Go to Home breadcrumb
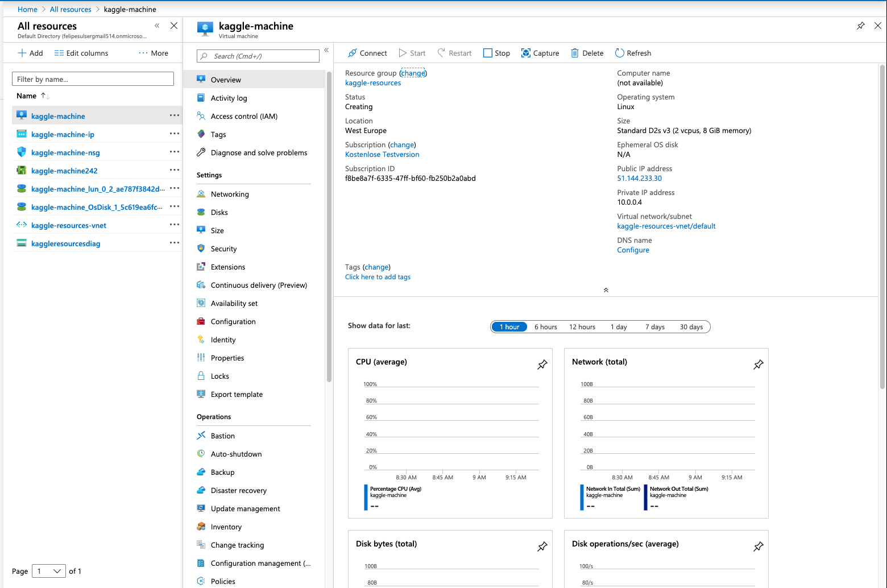 point(27,9)
